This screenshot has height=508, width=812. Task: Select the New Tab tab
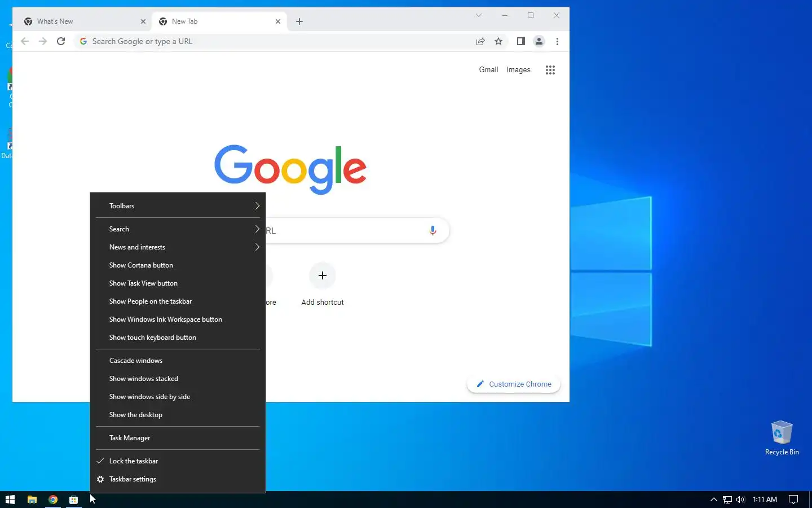coord(220,21)
